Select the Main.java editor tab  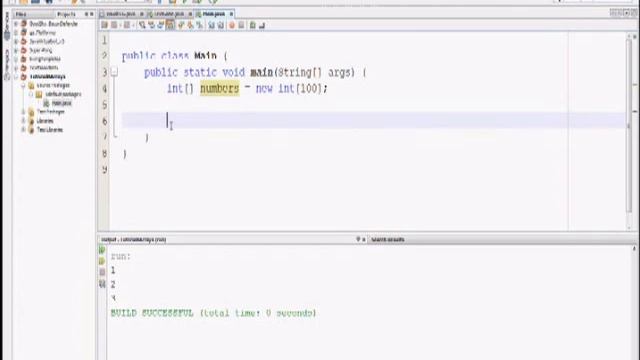214,14
